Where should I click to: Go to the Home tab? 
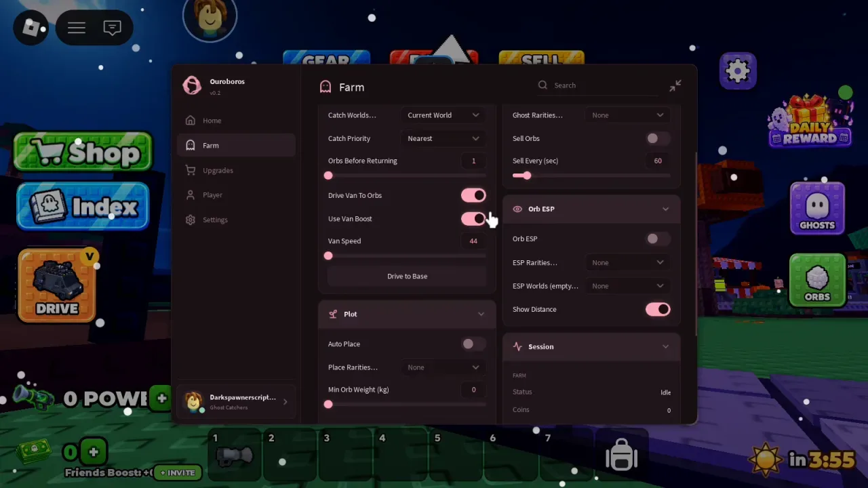point(236,121)
